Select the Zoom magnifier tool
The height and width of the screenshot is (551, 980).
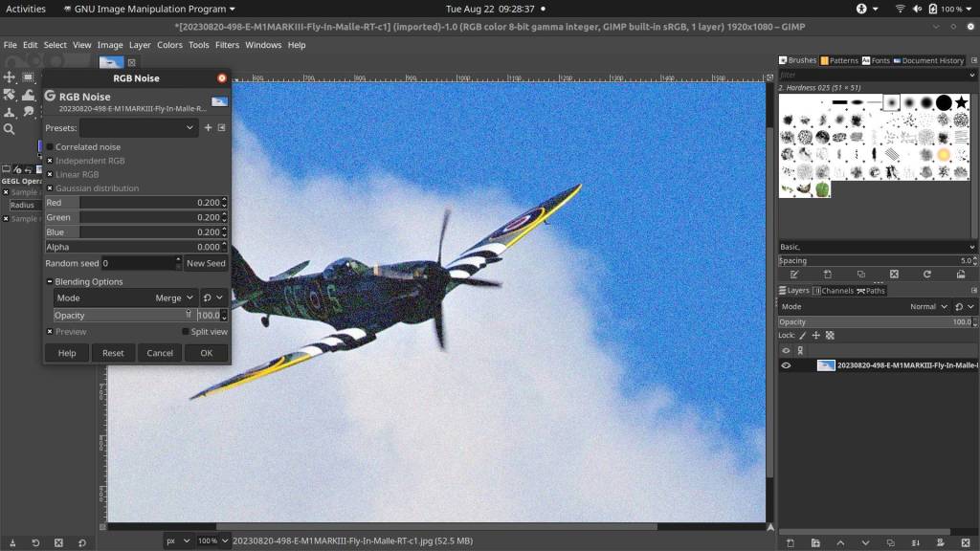[x=10, y=129]
